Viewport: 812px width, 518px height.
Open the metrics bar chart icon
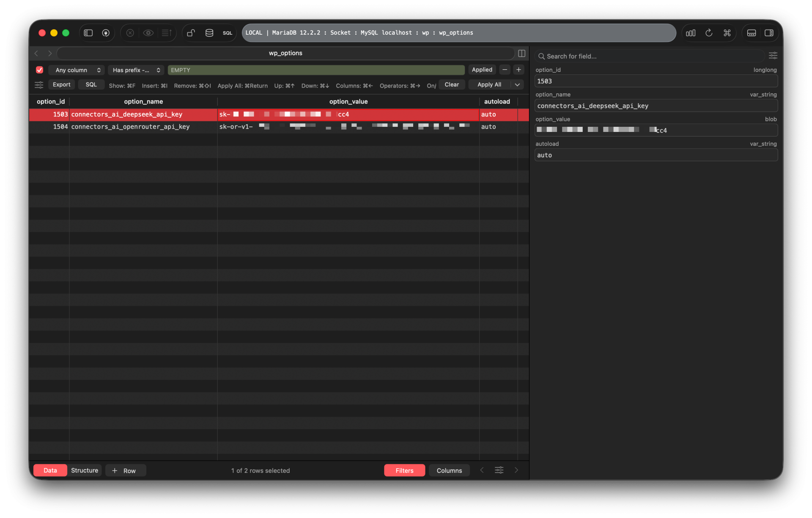point(691,33)
